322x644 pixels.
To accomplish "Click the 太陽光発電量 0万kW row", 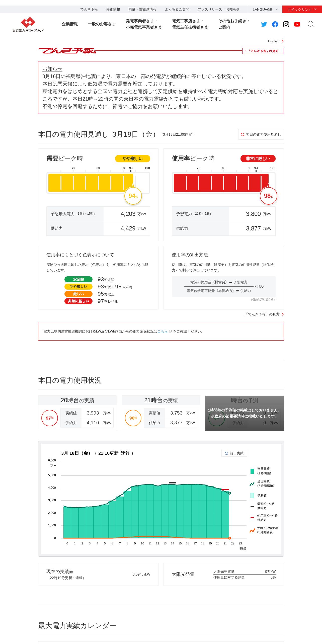I will click(245, 572).
